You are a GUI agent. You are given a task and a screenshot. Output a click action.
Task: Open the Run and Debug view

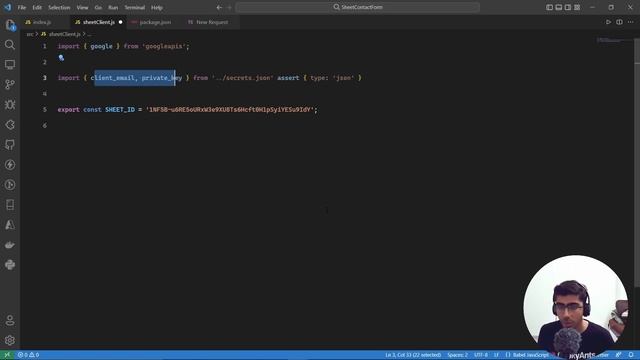click(10, 104)
